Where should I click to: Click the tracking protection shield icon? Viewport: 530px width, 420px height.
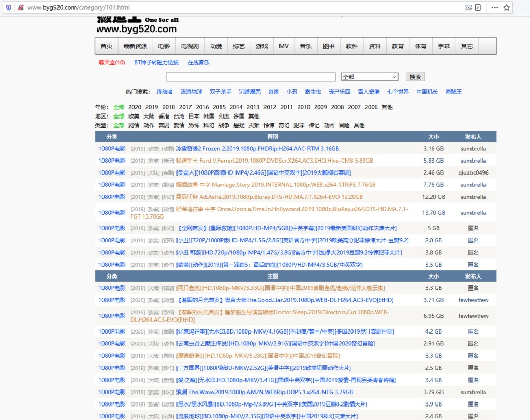tap(8, 8)
